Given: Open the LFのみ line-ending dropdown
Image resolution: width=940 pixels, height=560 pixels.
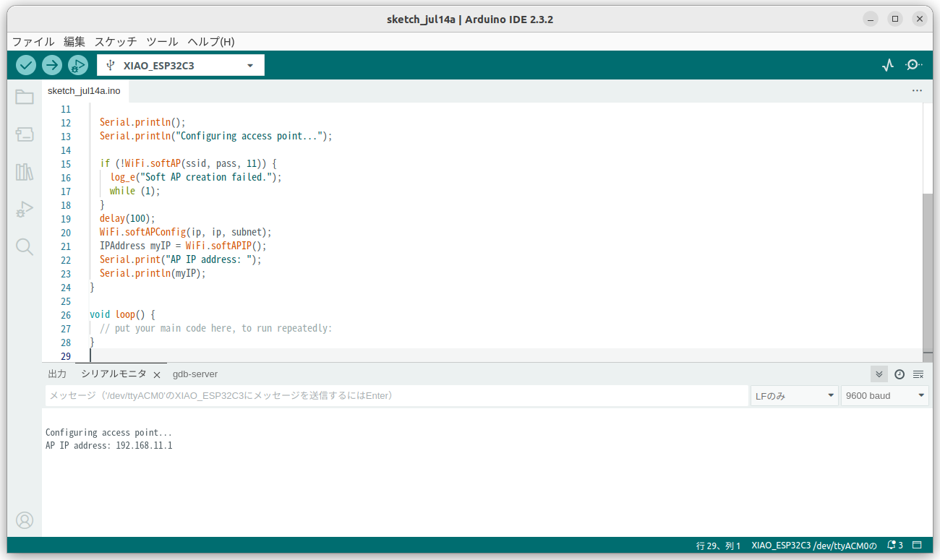Looking at the screenshot, I should [x=794, y=395].
